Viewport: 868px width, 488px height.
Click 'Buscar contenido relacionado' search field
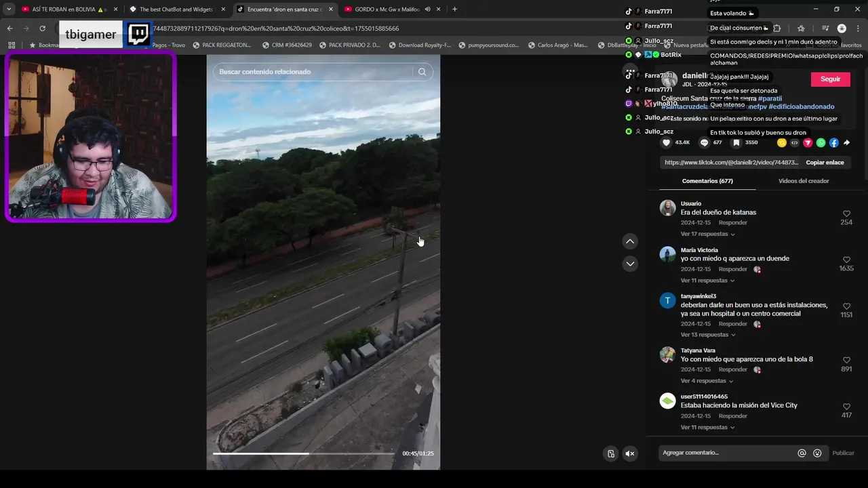tap(312, 72)
